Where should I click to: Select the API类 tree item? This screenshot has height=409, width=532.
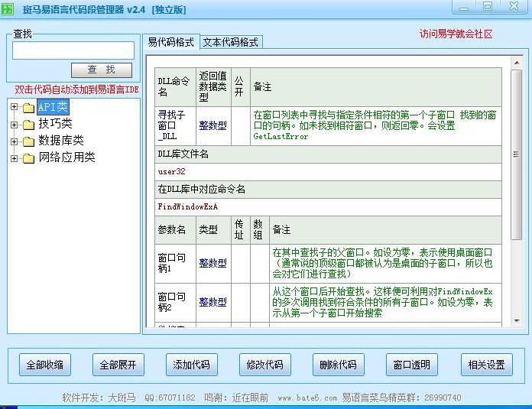(53, 107)
